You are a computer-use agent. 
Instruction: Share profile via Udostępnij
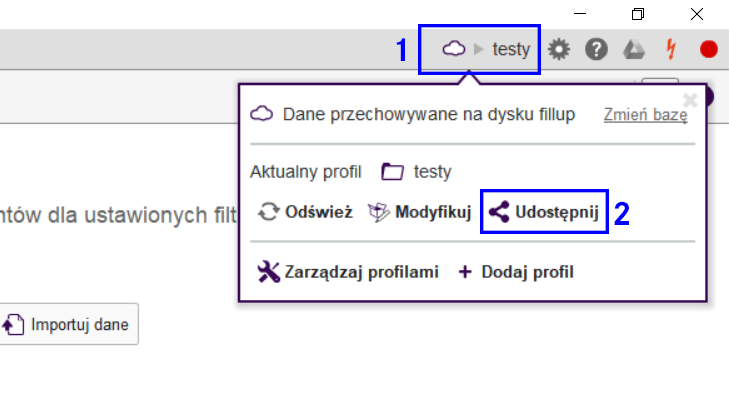click(x=544, y=212)
